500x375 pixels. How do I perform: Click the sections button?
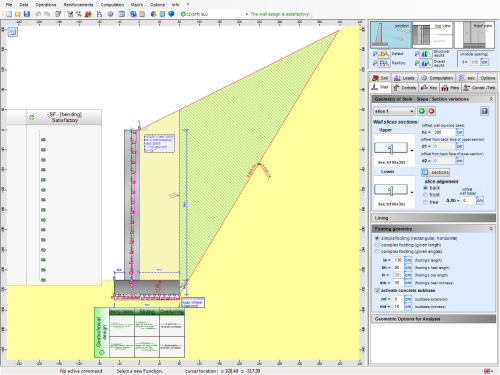(435, 172)
